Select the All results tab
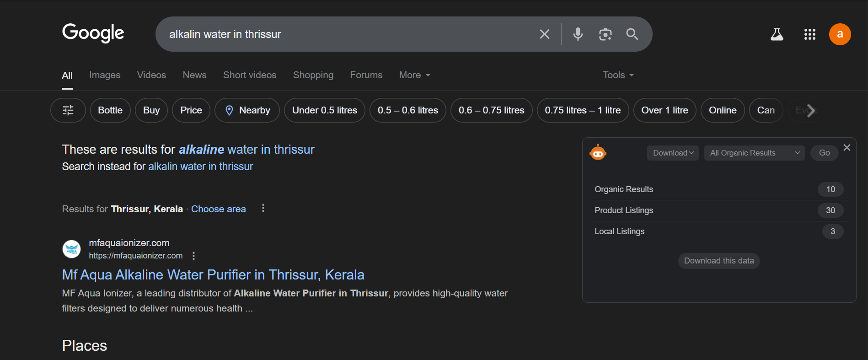 click(67, 75)
